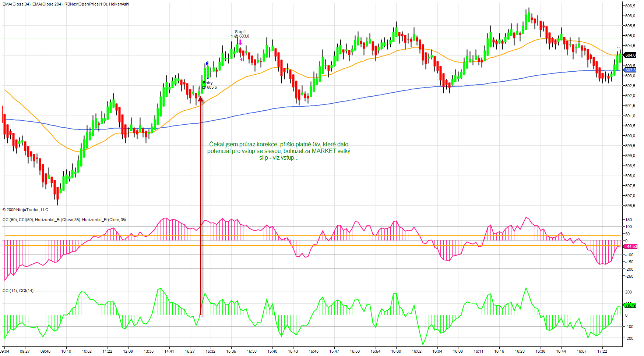Click the 606,5 price axis label
This screenshot has height=356, width=644.
point(630,6)
